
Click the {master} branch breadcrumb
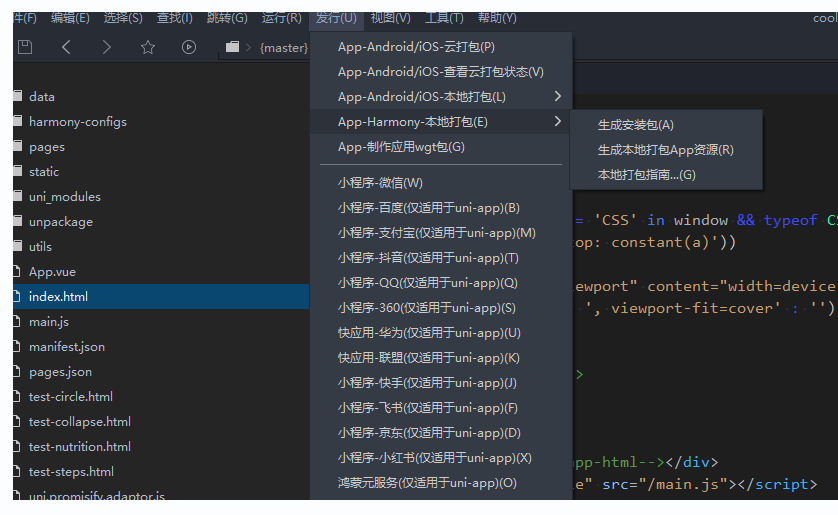[x=283, y=47]
